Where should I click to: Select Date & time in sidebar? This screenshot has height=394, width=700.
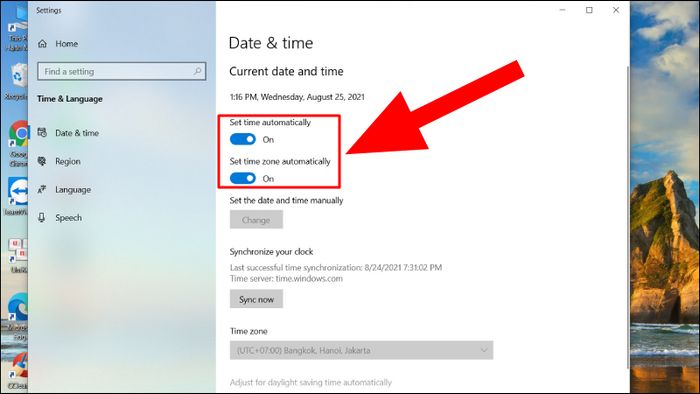[77, 133]
